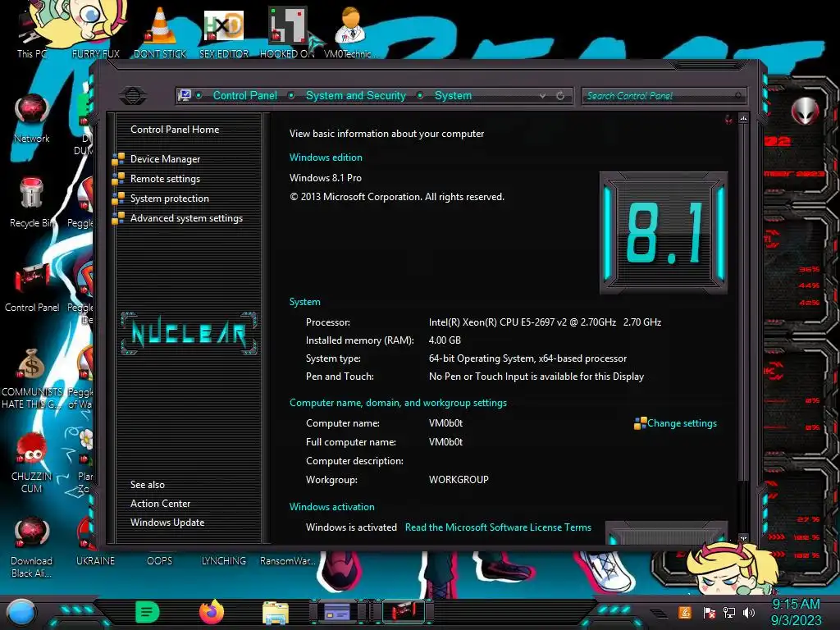Open System protection
The image size is (840, 630).
[169, 199]
